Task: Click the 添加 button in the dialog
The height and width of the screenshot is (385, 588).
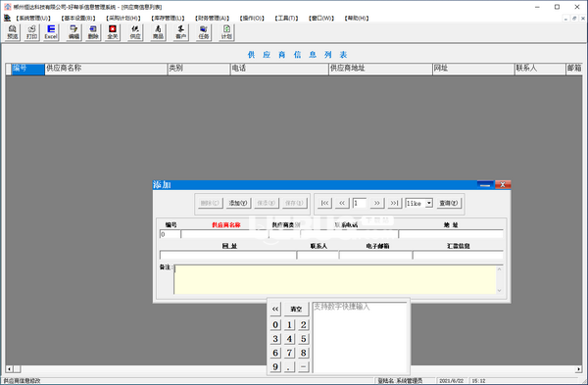Action: tap(238, 203)
